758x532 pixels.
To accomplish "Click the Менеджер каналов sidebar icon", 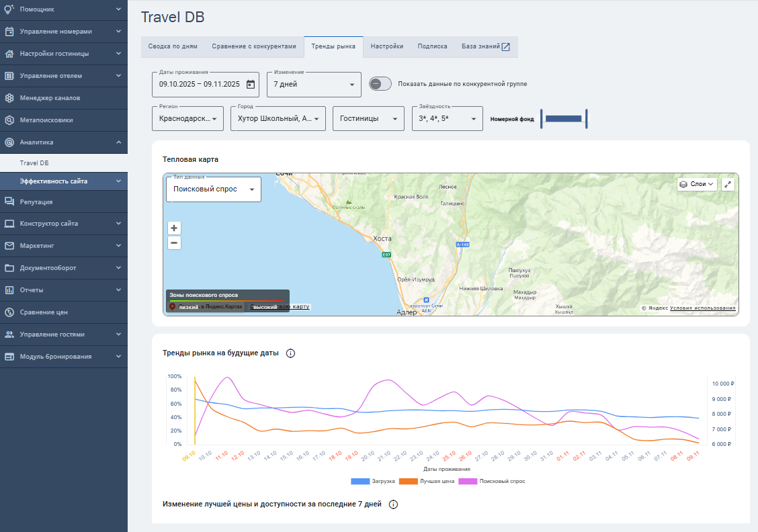I will (x=9, y=98).
